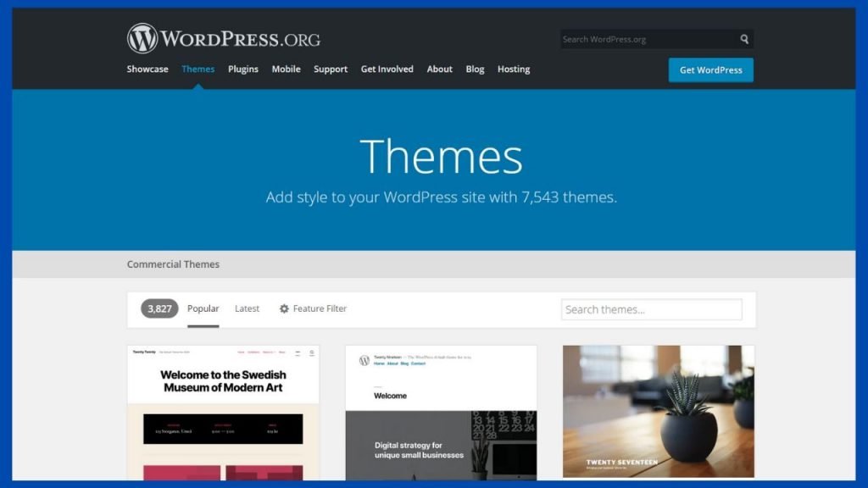Click the Get WordPress button
Viewport: 868px width, 488px height.
pyautogui.click(x=711, y=70)
